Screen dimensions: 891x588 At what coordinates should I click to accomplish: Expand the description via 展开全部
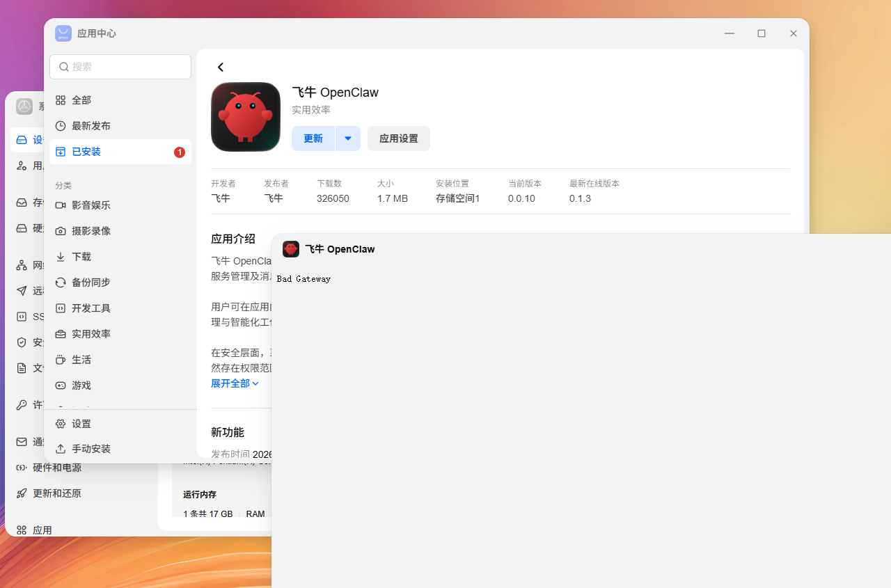pyautogui.click(x=235, y=383)
